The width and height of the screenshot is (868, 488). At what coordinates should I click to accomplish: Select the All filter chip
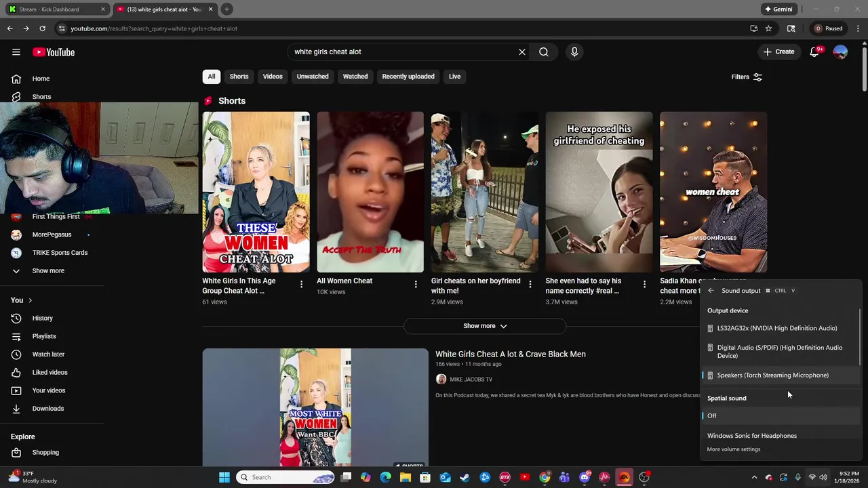click(212, 77)
